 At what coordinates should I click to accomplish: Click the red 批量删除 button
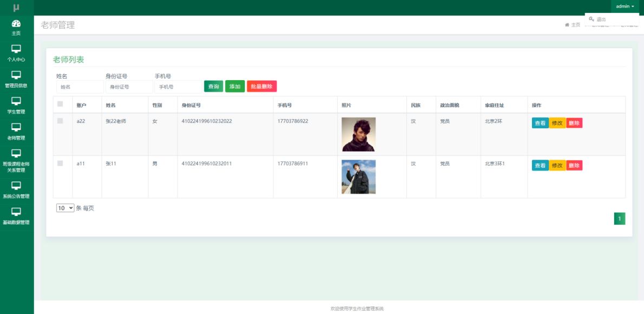[x=261, y=86]
